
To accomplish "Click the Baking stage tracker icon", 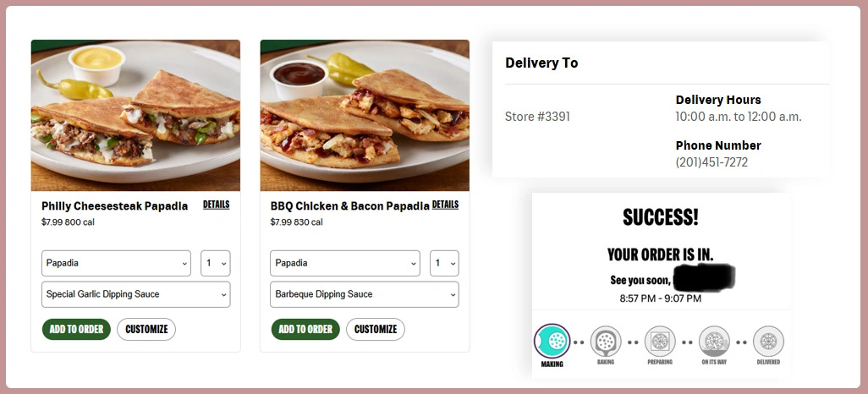I will [606, 342].
